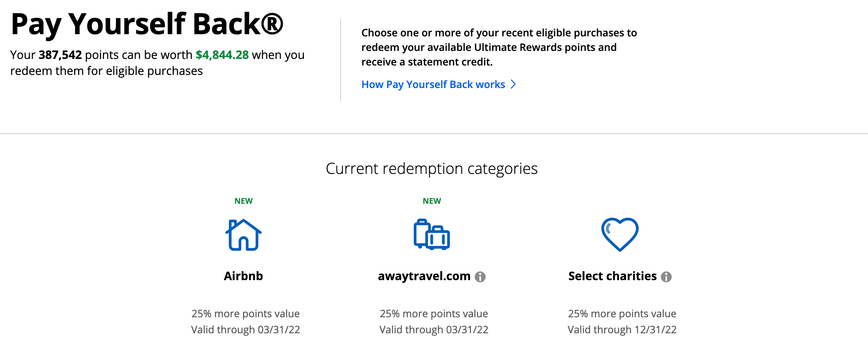Viewport: 868px width, 350px height.
Task: Click awaytravel.com's 25% more points value text
Action: pos(434,314)
